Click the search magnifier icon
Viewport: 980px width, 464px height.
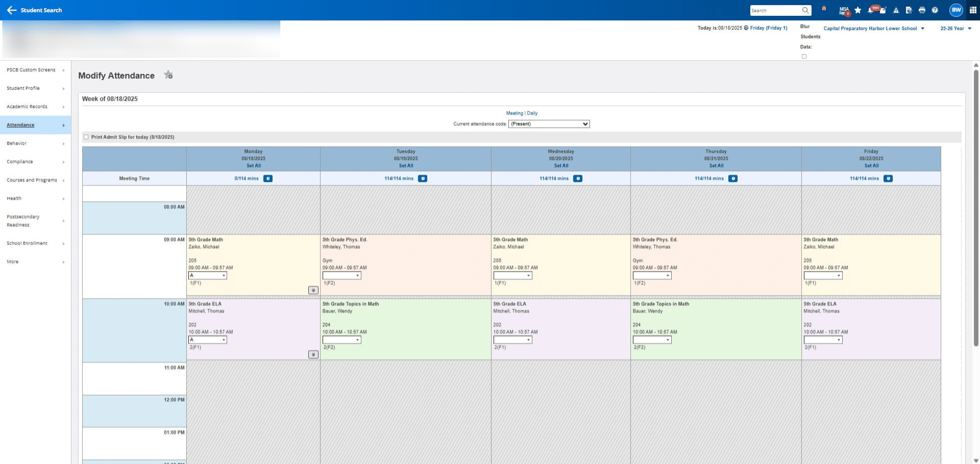pos(805,10)
